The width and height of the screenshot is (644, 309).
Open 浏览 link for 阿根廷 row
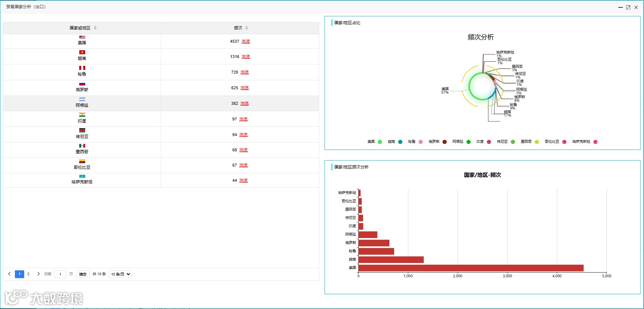[x=244, y=104]
